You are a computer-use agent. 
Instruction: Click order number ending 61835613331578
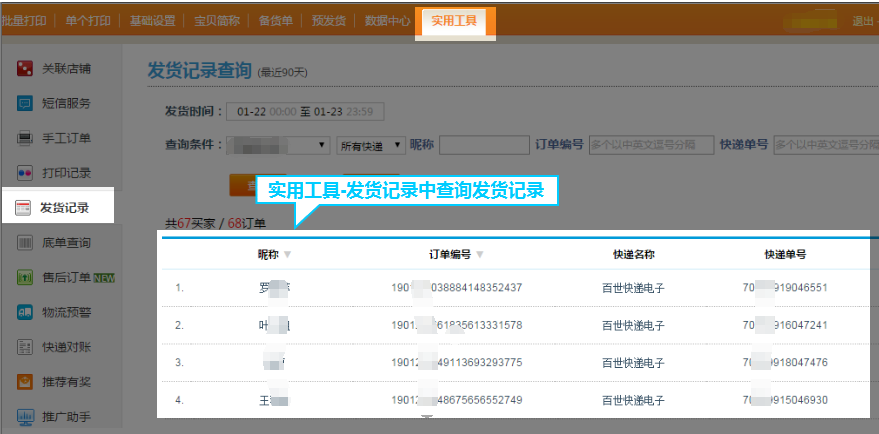[457, 325]
